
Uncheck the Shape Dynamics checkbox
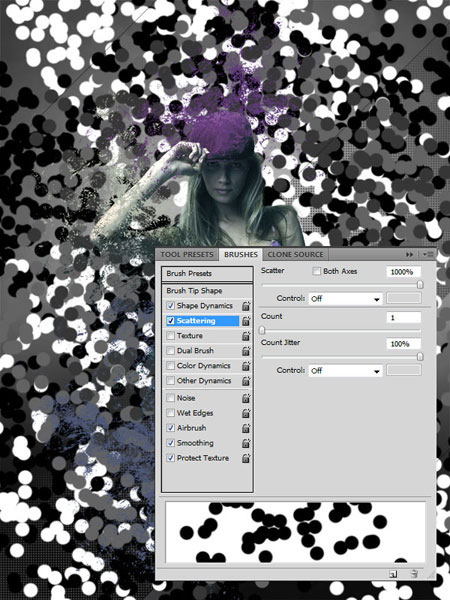(171, 306)
